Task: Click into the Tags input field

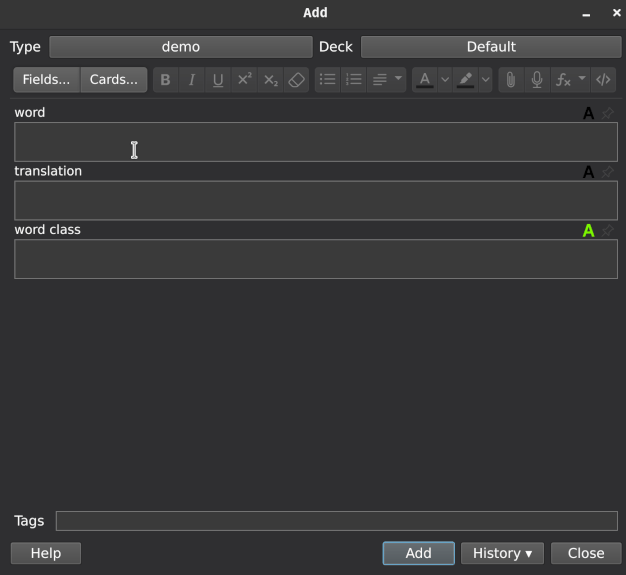Action: coord(336,521)
